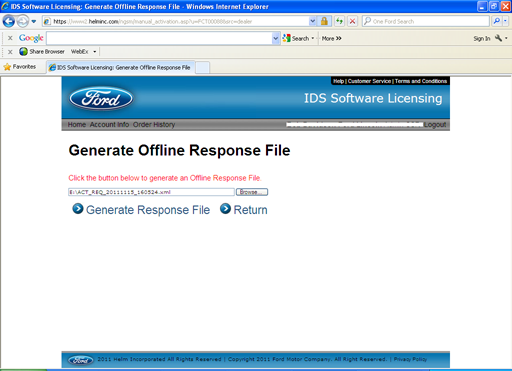Click the Generate Response File arrow icon
Image resolution: width=512 pixels, height=371 pixels.
[x=78, y=209]
